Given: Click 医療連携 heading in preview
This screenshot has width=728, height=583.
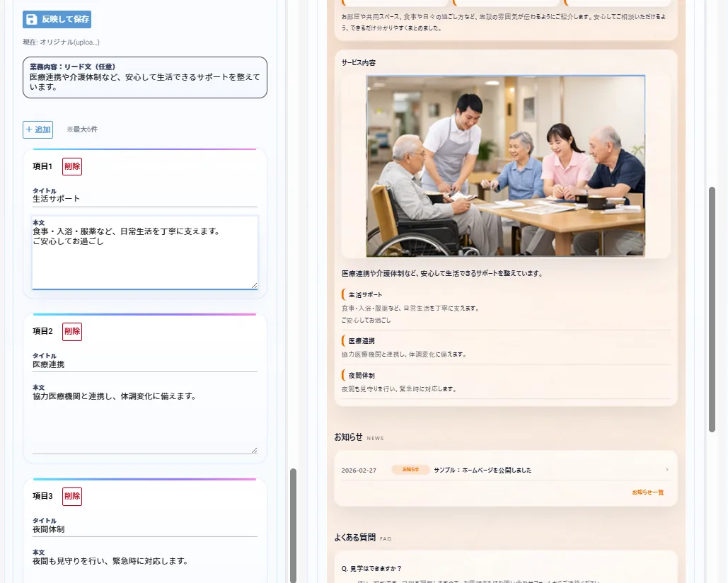Looking at the screenshot, I should [362, 341].
